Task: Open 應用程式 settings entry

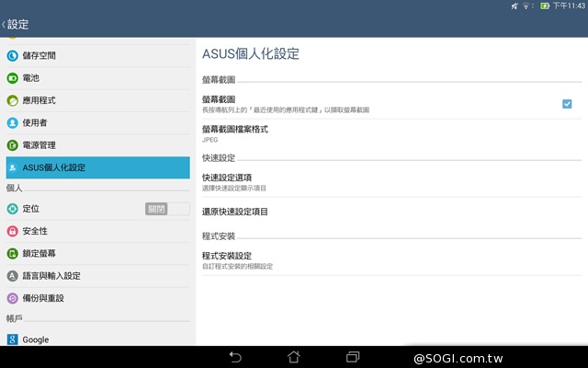Action: pyautogui.click(x=98, y=100)
